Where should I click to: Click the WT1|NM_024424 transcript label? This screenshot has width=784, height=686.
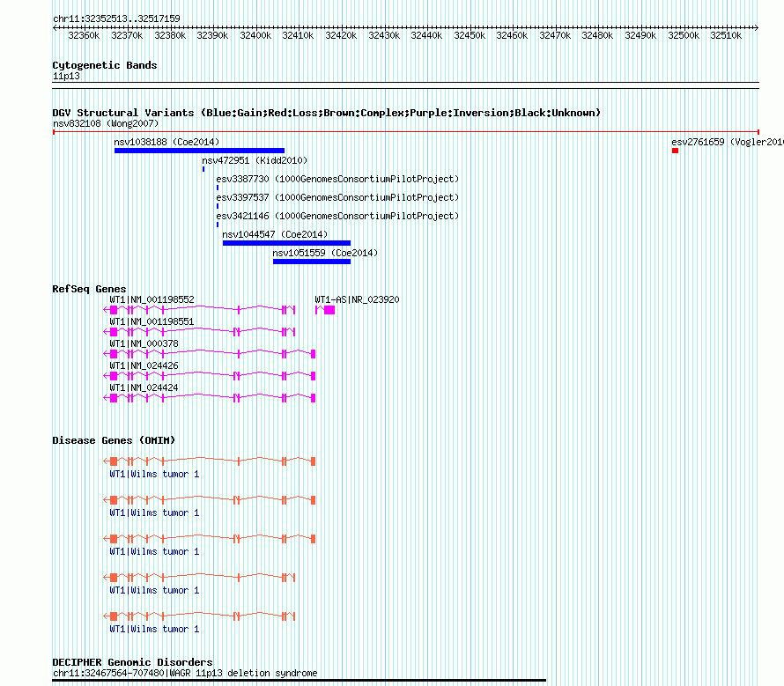pos(144,387)
